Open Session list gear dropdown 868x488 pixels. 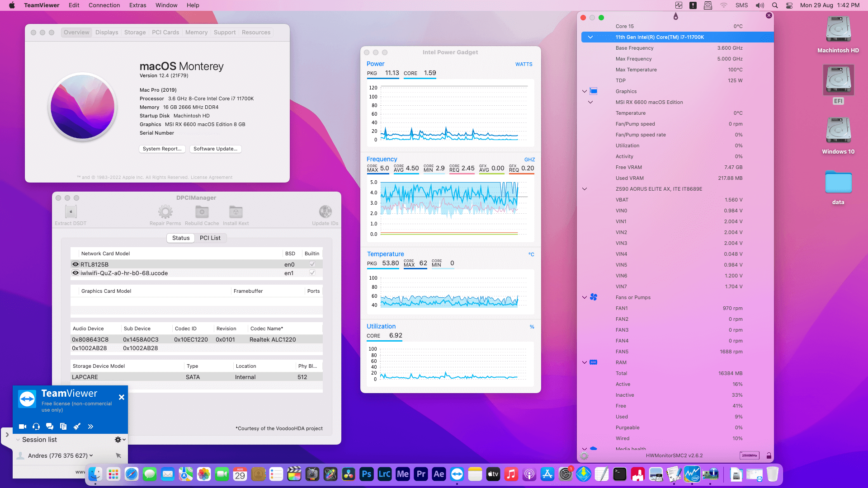(x=120, y=440)
